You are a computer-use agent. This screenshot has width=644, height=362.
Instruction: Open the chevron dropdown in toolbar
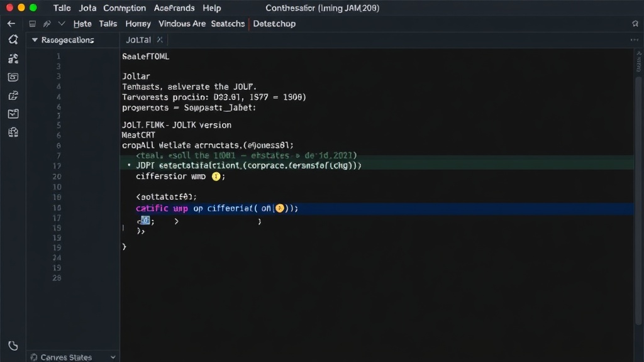[x=62, y=24]
